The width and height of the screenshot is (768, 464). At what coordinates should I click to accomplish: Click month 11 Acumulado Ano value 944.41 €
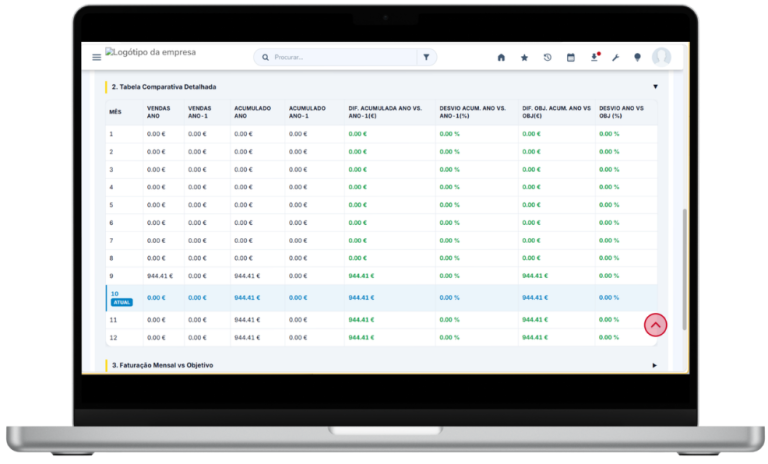[247, 320]
